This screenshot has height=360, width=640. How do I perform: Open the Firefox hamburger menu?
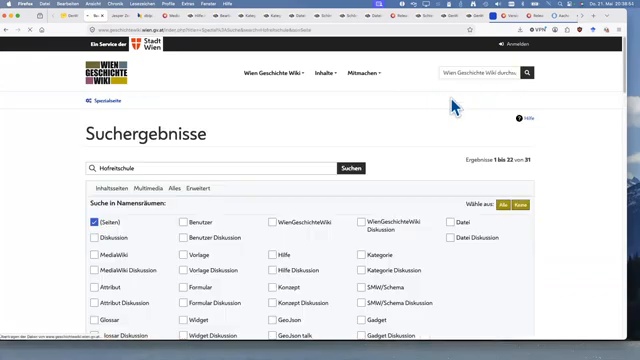click(x=619, y=30)
